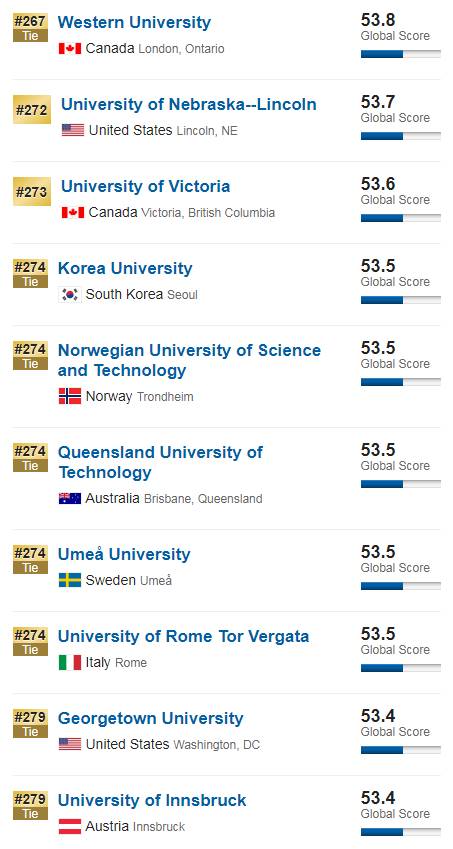This screenshot has width=453, height=849.
Task: Click the Canada flag under Western University
Action: click(x=70, y=48)
